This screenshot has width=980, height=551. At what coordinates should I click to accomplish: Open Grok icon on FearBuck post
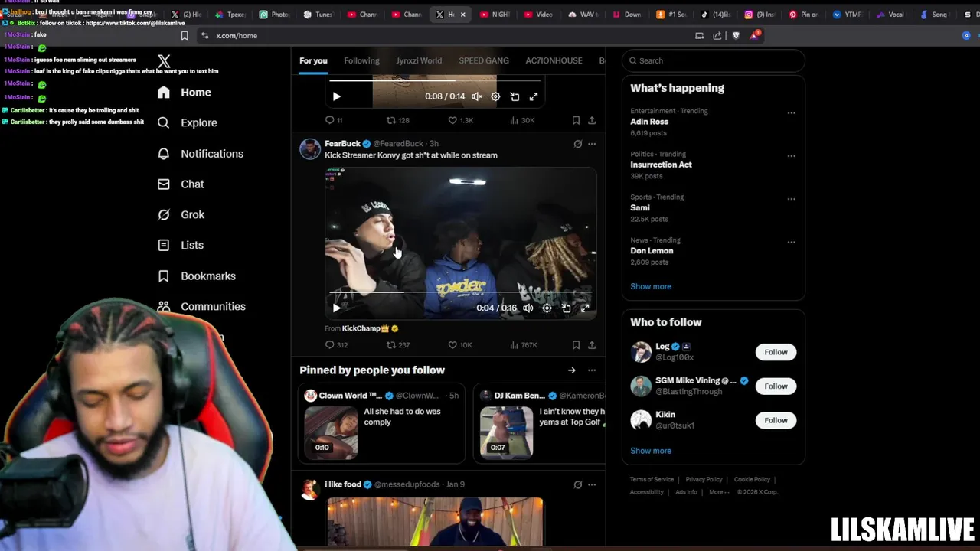click(578, 144)
